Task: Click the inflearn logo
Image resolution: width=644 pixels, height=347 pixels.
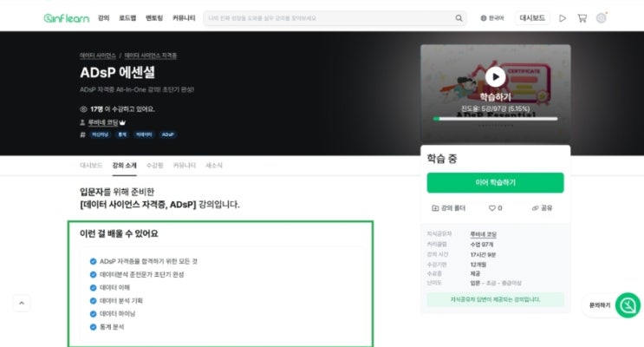Action: [67, 18]
